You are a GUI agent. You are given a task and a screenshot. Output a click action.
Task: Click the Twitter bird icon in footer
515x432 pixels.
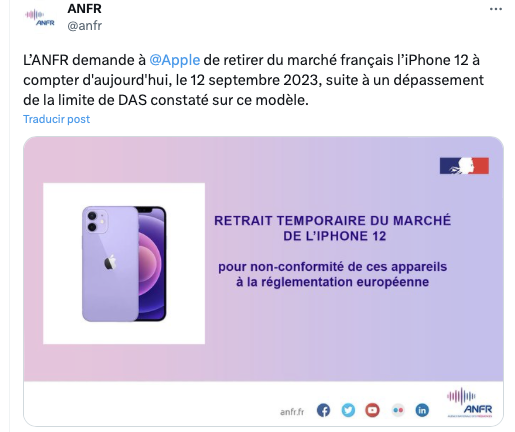click(348, 410)
